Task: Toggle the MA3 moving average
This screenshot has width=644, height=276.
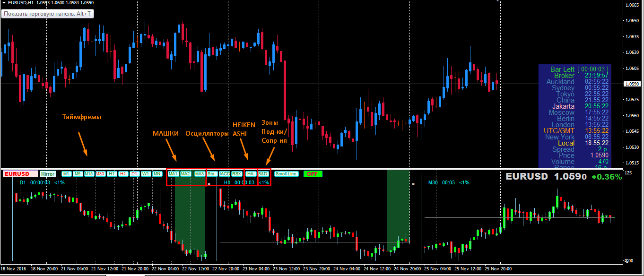Action: pyautogui.click(x=200, y=174)
